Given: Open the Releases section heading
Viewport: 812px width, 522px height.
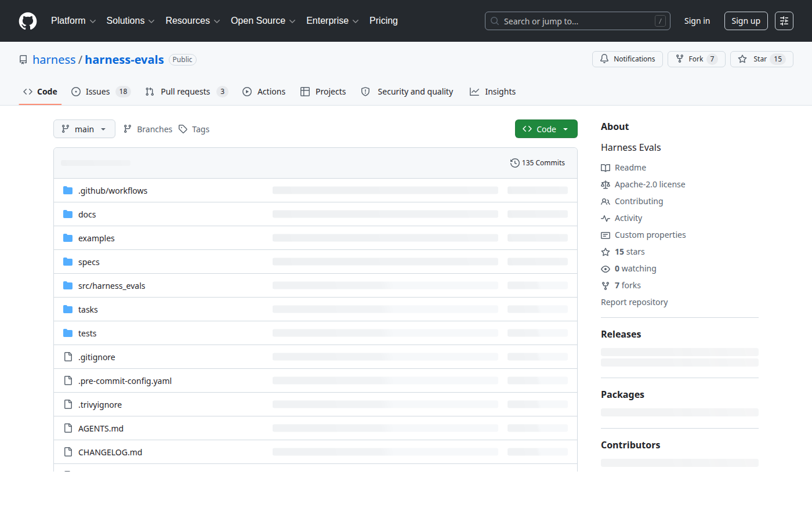Looking at the screenshot, I should [621, 334].
